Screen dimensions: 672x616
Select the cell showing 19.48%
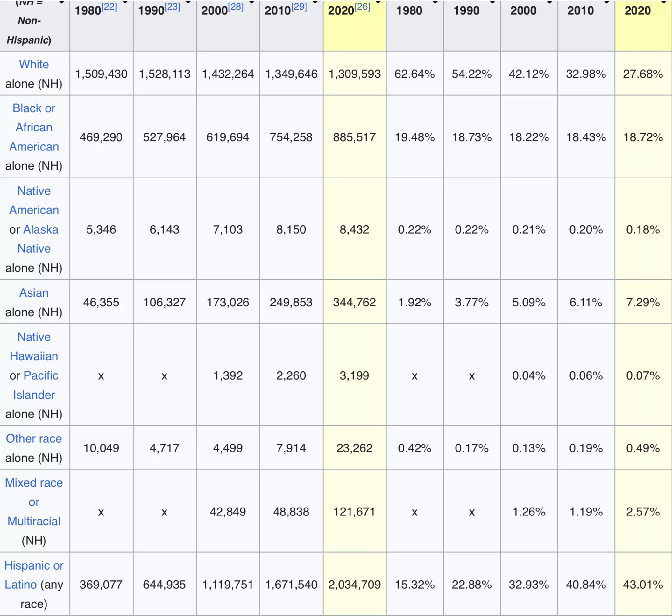[x=415, y=137]
